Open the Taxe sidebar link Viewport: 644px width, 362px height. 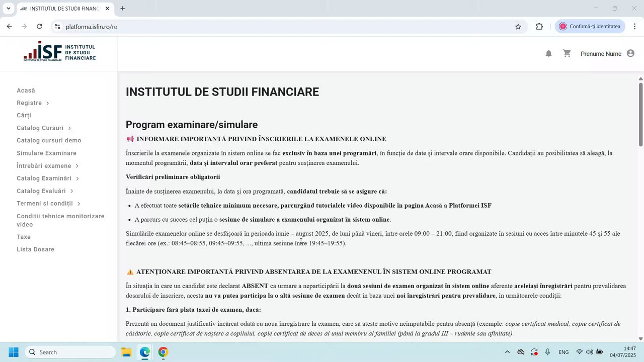click(24, 237)
